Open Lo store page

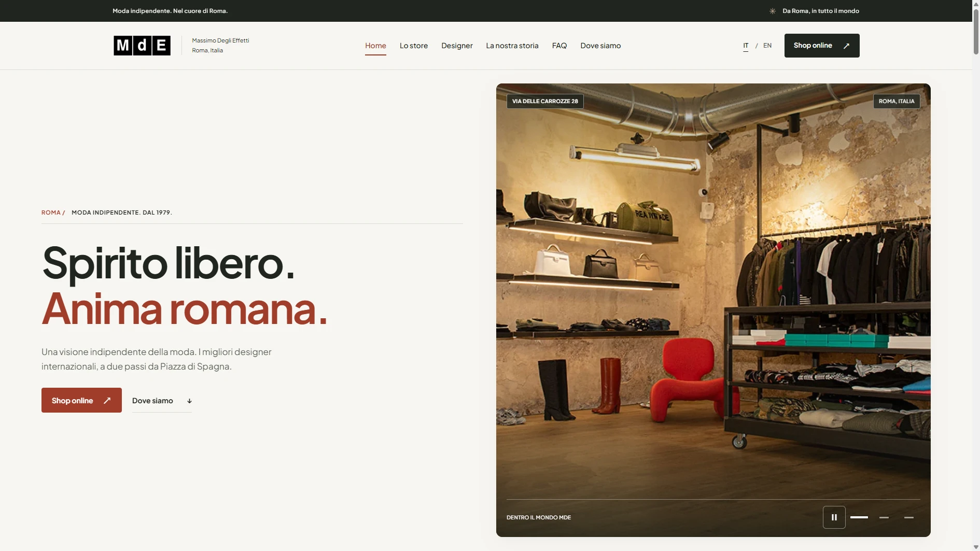pos(414,46)
